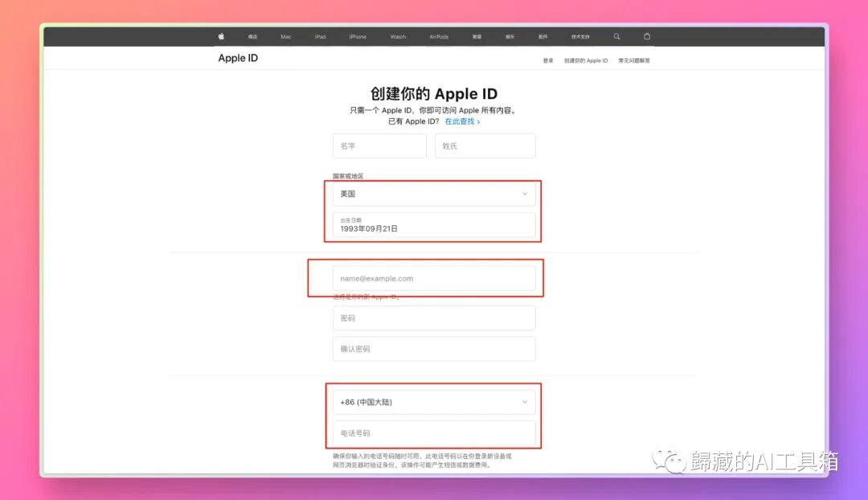Click the 登录 link

coord(548,60)
